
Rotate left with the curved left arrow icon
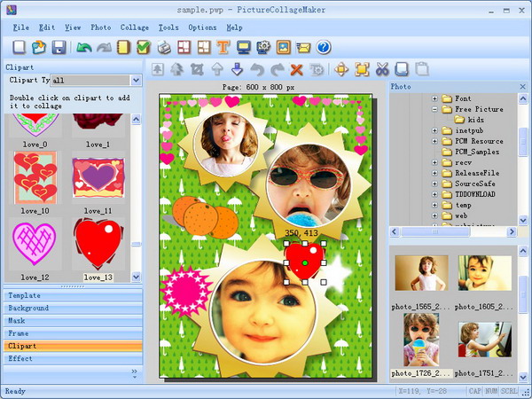(257, 69)
